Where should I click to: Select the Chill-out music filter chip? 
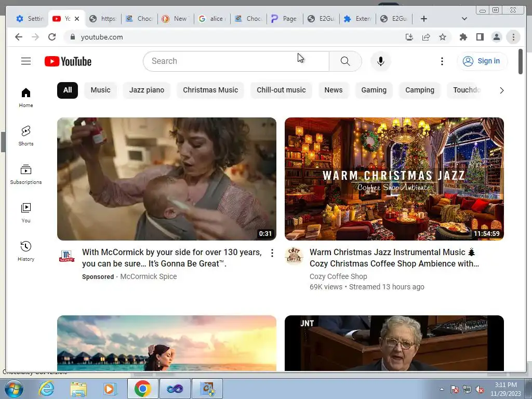[281, 90]
